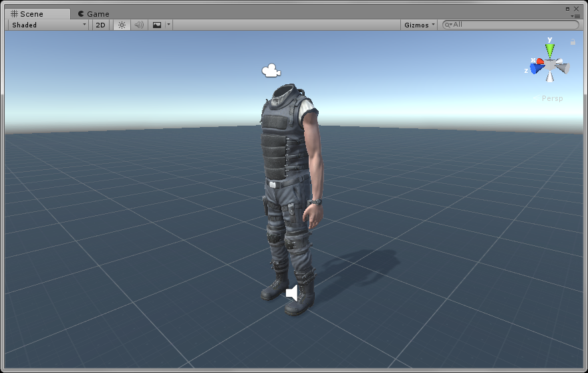
Task: Close the Scene panel window
Action: tap(577, 9)
